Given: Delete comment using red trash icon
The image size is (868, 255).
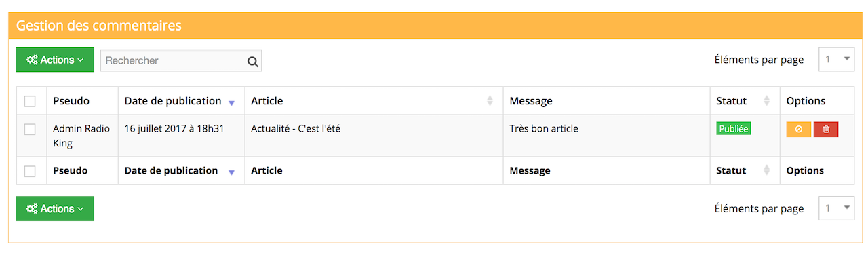Looking at the screenshot, I should (x=826, y=130).
